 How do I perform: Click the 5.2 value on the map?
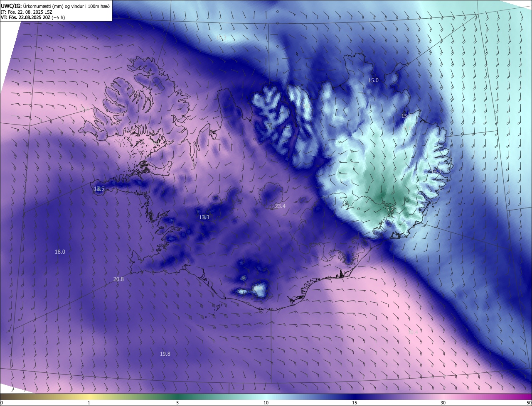click(x=390, y=210)
